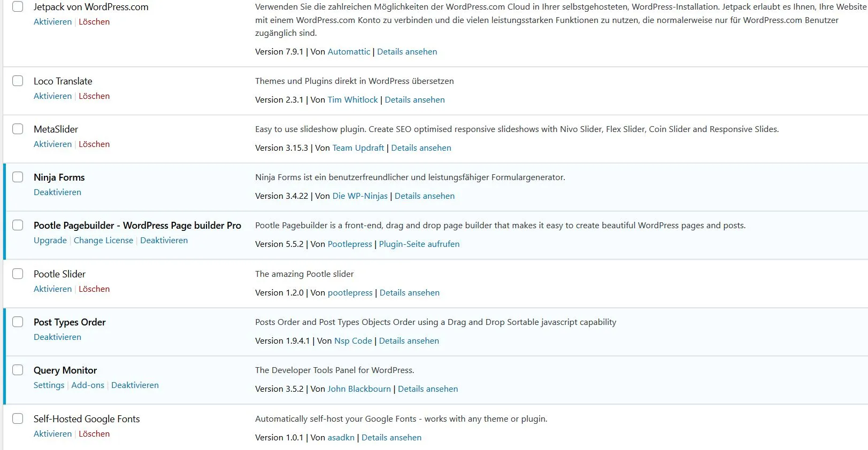Click the Plugin-Seite aufrufen link
Viewport: 868px width, 450px height.
point(419,244)
